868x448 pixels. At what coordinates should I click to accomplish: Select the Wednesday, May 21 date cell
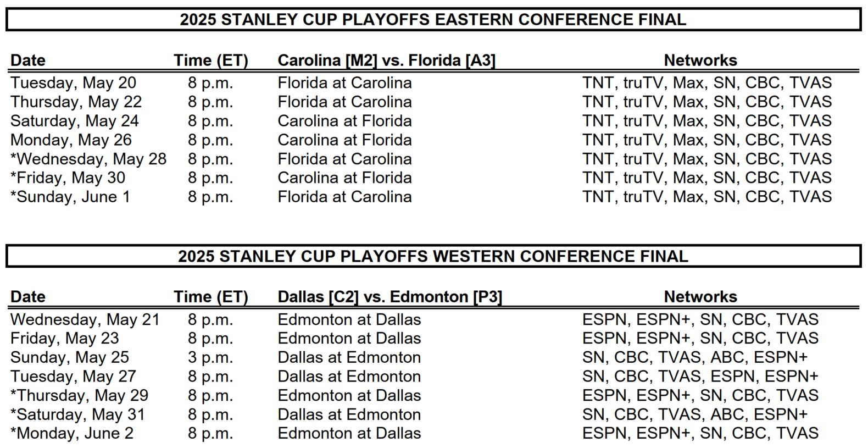85,319
